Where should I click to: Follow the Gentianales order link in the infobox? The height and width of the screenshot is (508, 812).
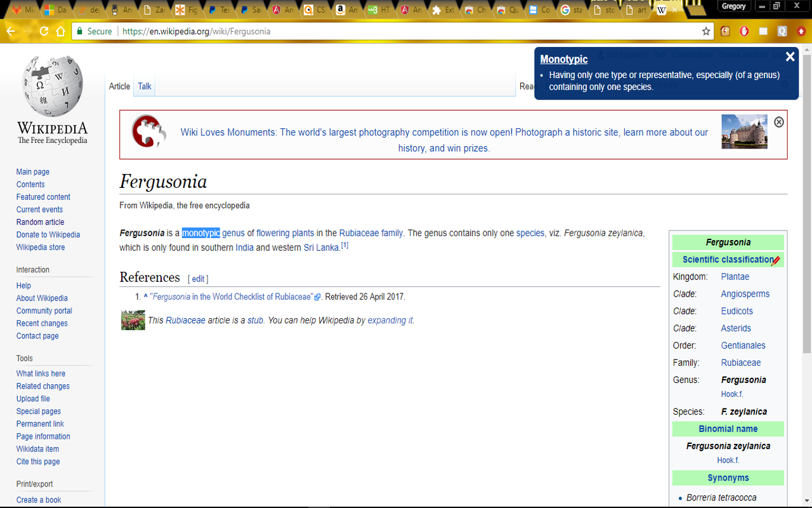743,345
